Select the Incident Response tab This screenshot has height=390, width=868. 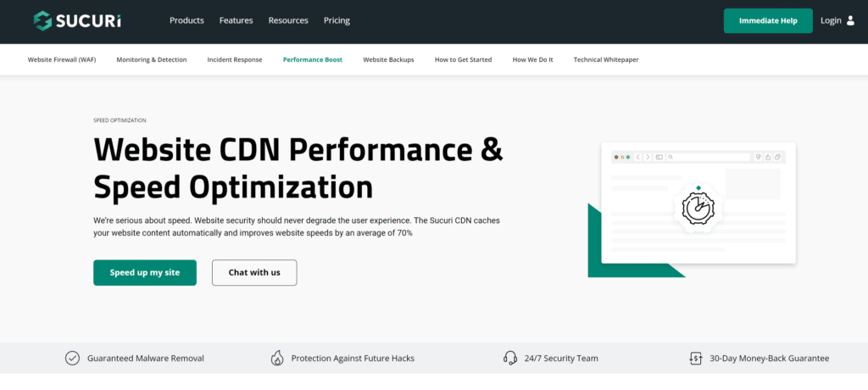coord(235,60)
